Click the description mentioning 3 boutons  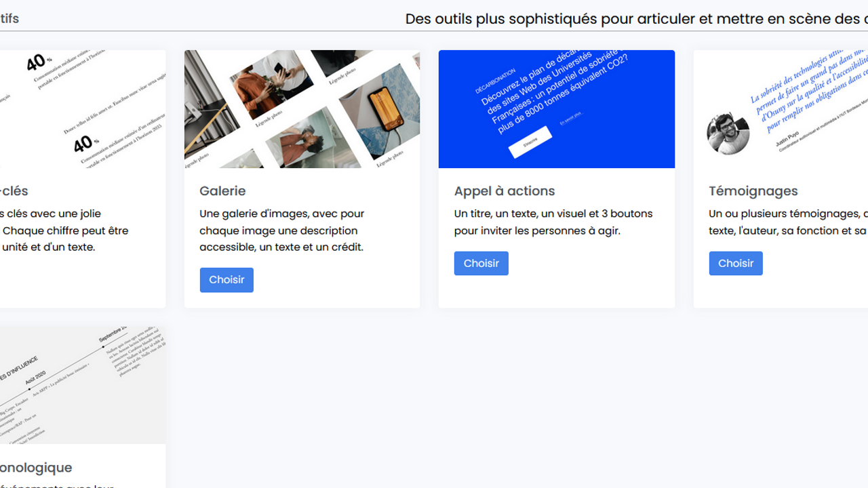coord(553,222)
